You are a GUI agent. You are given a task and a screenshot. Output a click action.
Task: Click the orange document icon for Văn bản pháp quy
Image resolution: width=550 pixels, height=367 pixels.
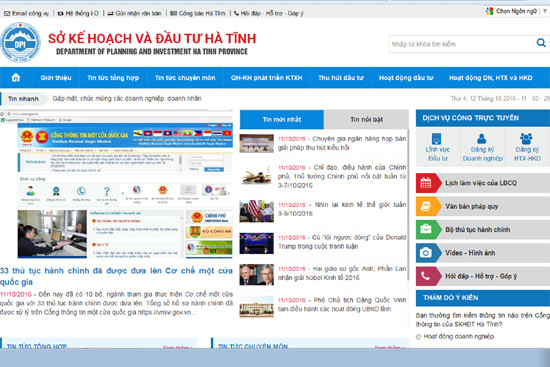click(x=426, y=206)
